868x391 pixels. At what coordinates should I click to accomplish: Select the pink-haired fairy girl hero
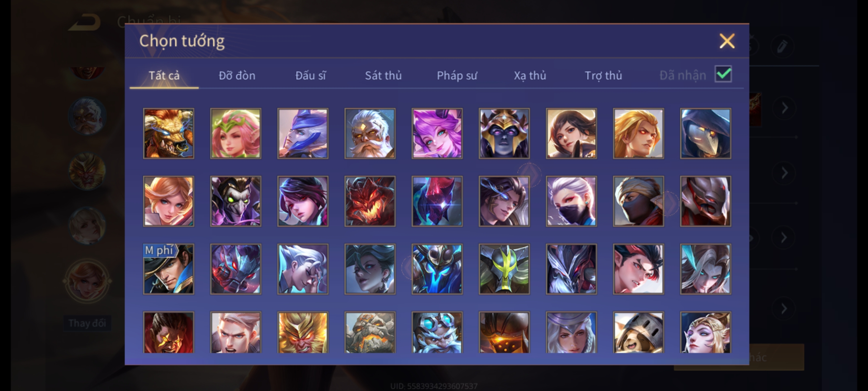point(437,133)
